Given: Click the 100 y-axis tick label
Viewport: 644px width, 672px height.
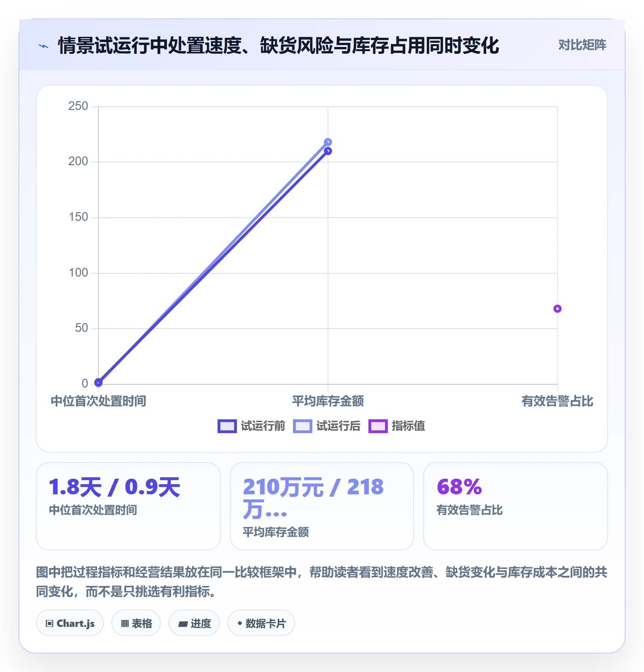Looking at the screenshot, I should click(78, 273).
